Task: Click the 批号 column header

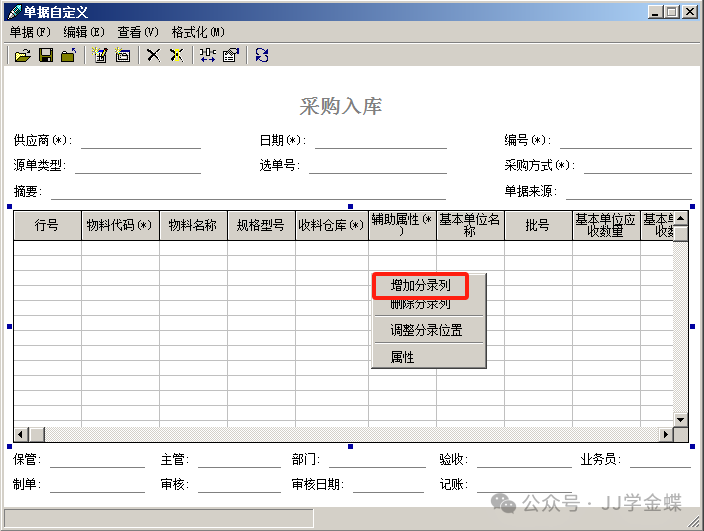Action: tap(537, 226)
